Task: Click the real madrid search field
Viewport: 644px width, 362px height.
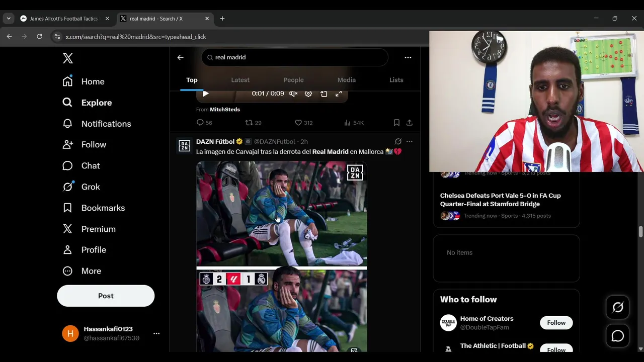Action: tap(295, 57)
